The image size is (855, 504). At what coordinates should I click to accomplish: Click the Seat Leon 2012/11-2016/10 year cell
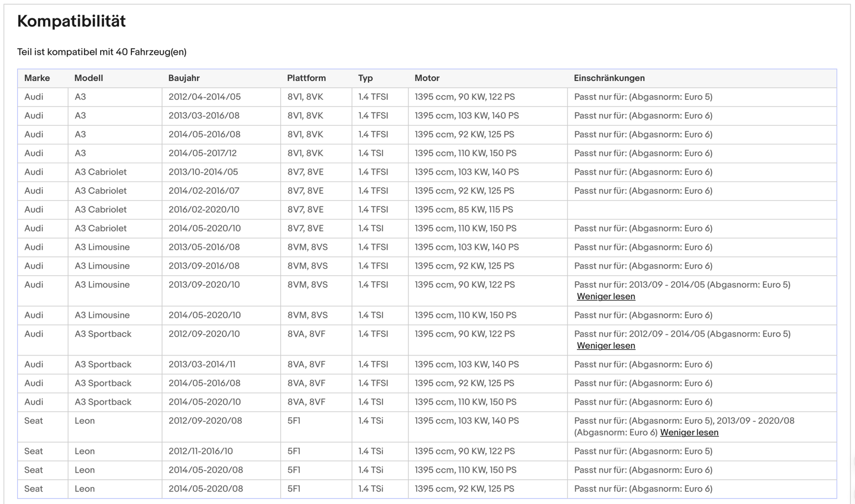coord(200,451)
